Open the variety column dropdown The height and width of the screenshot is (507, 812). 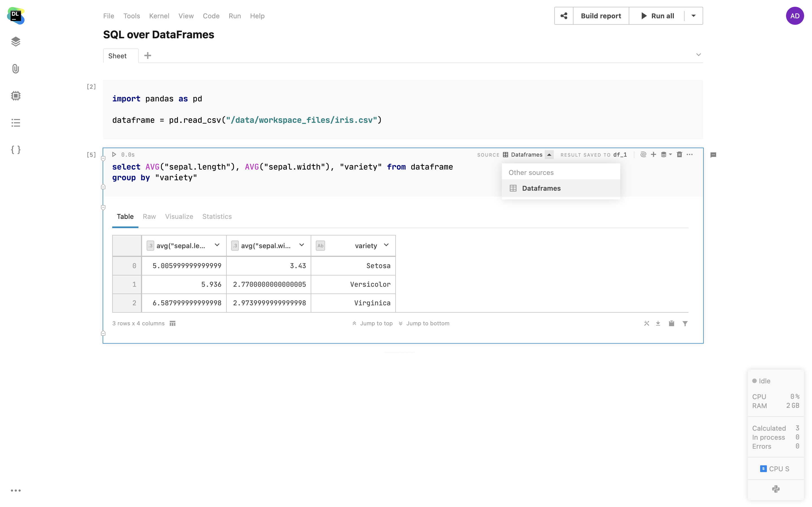pyautogui.click(x=386, y=245)
